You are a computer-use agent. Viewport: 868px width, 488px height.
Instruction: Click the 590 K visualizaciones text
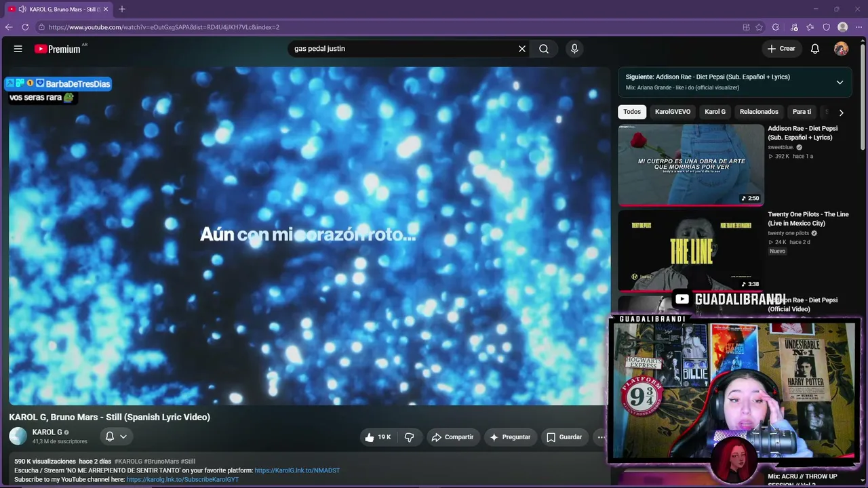pyautogui.click(x=45, y=462)
